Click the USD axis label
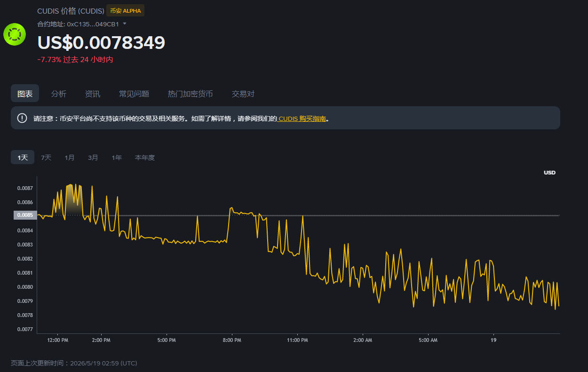 tap(549, 173)
